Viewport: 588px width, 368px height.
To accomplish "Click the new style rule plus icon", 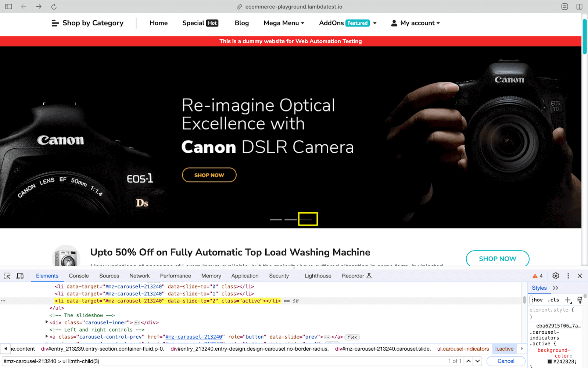I will [x=568, y=300].
